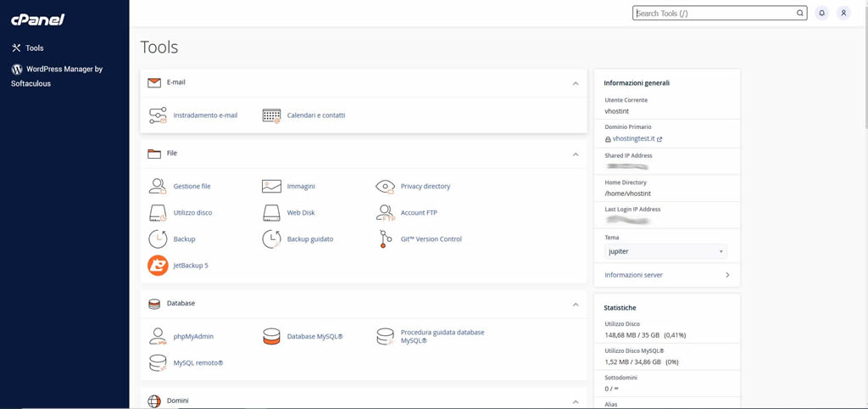Click the Privacy directory eye icon
The image size is (868, 409).
[x=385, y=186]
